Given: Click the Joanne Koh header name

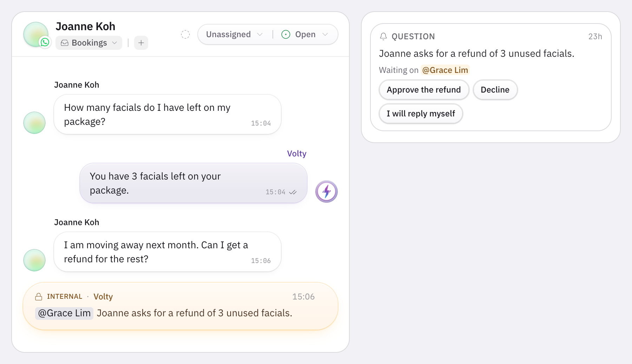Looking at the screenshot, I should pos(85,26).
